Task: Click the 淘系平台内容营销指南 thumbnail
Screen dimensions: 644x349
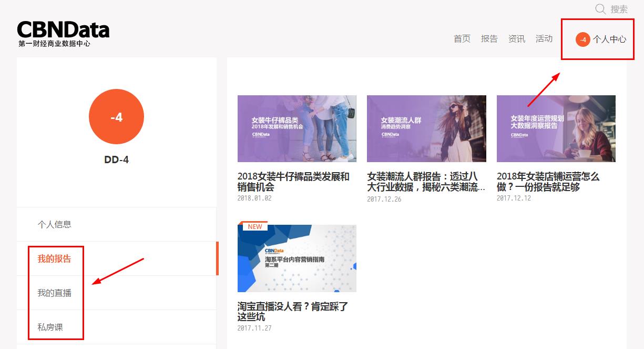Action: click(297, 258)
